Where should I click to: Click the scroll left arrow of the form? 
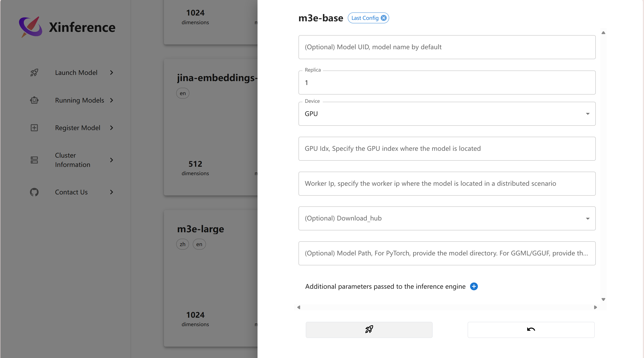(x=299, y=307)
